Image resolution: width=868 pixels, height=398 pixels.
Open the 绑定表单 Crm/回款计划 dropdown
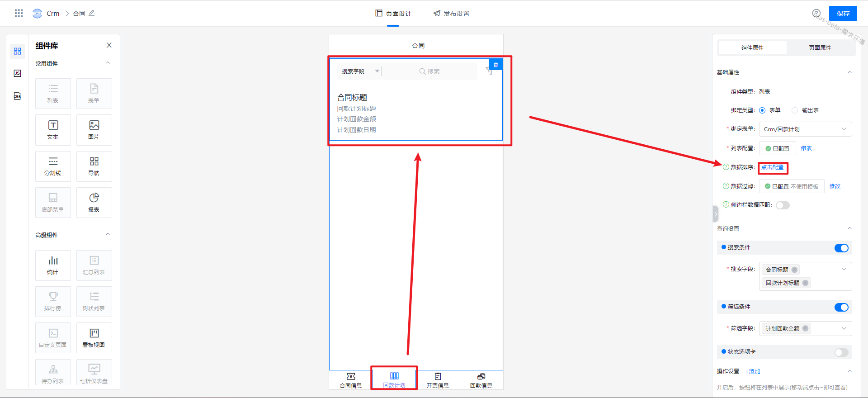click(x=805, y=129)
